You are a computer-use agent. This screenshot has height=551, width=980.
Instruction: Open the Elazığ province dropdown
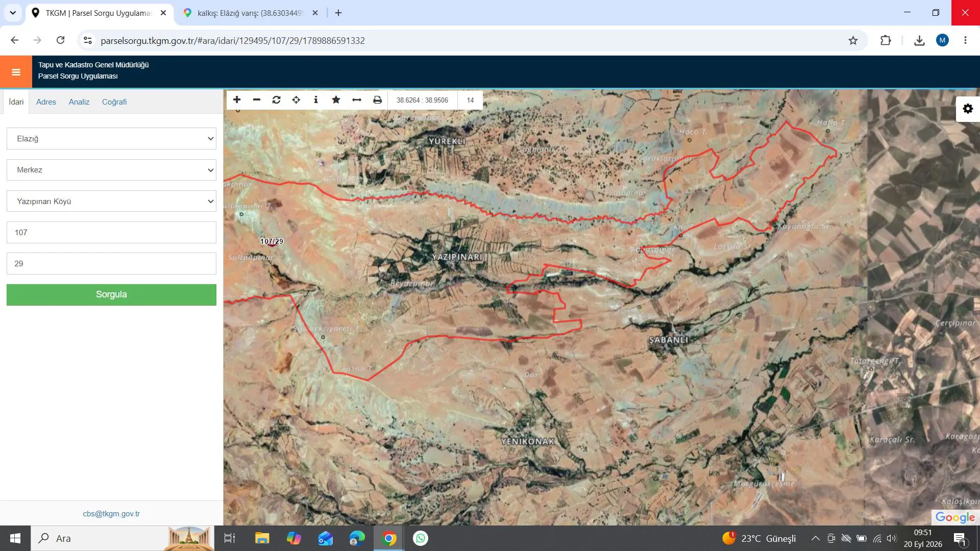click(x=111, y=139)
